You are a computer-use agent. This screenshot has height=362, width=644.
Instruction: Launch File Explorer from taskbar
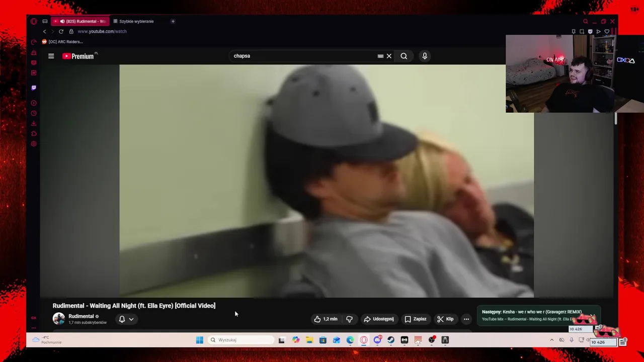tap(309, 340)
